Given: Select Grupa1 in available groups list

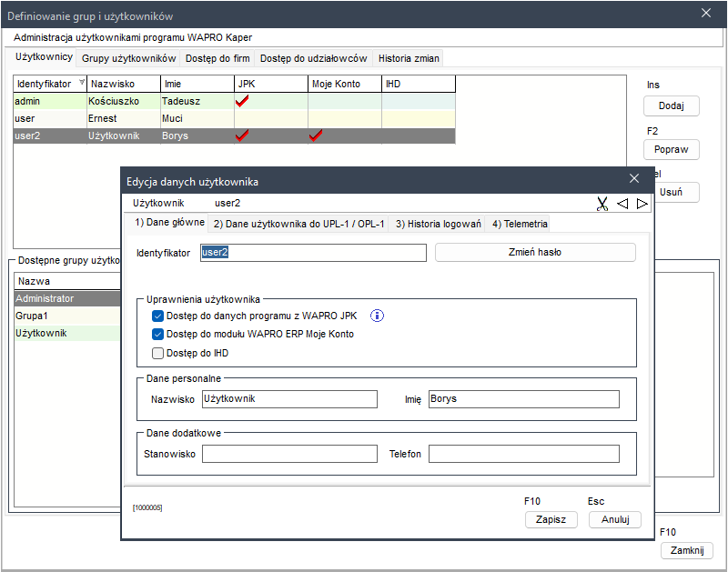Looking at the screenshot, I should pos(67,316).
